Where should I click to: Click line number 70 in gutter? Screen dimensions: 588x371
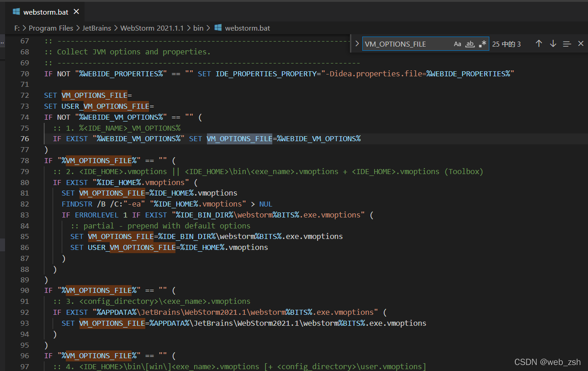point(25,74)
